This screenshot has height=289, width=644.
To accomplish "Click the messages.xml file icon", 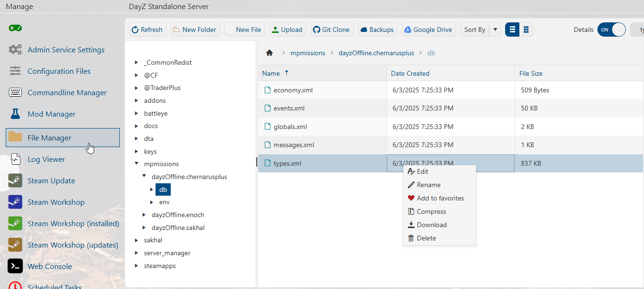I will tap(267, 145).
